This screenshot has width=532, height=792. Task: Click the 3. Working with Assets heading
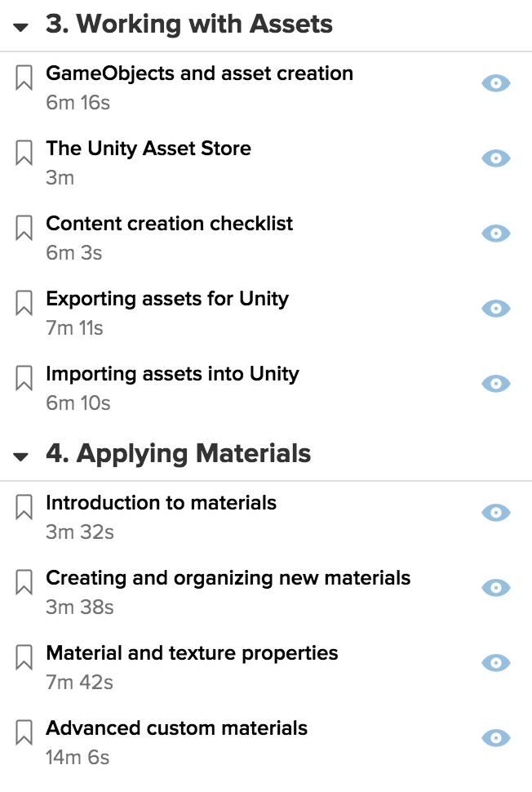(x=189, y=24)
